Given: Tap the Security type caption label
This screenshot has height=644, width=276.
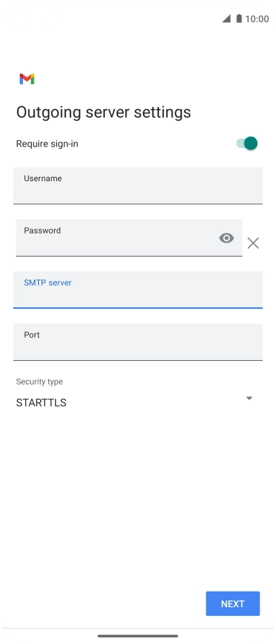Looking at the screenshot, I should point(40,382).
